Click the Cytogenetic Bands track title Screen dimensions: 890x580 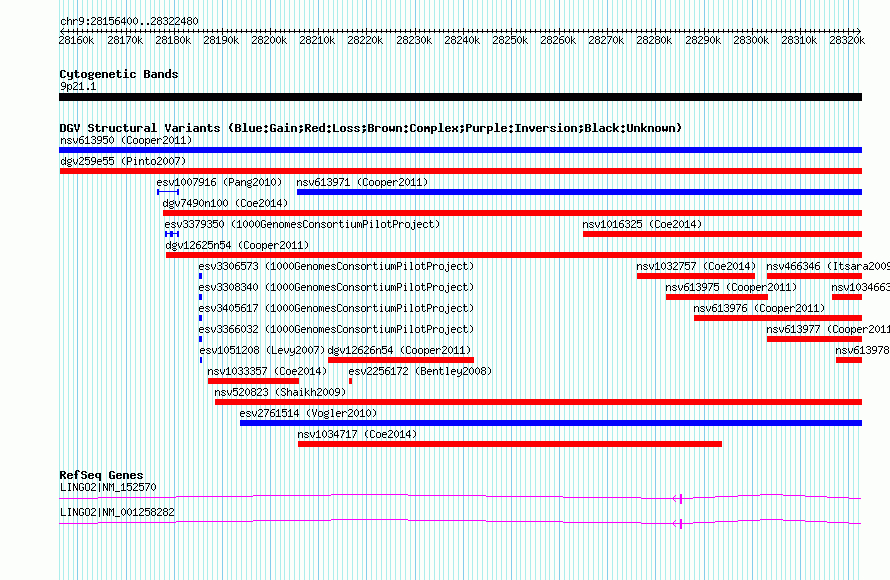119,74
